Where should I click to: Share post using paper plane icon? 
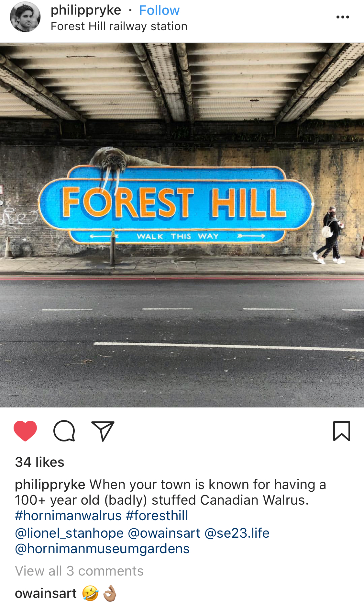pos(103,431)
